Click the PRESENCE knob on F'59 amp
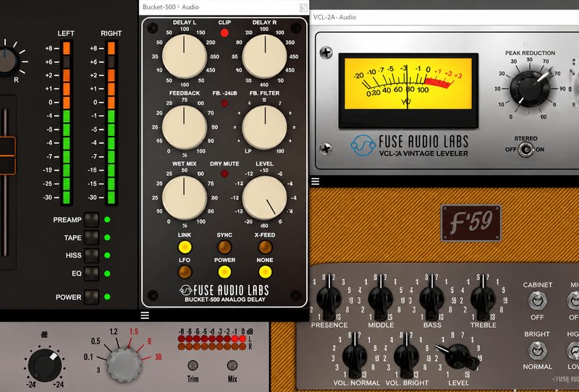This screenshot has width=579, height=392. click(328, 299)
